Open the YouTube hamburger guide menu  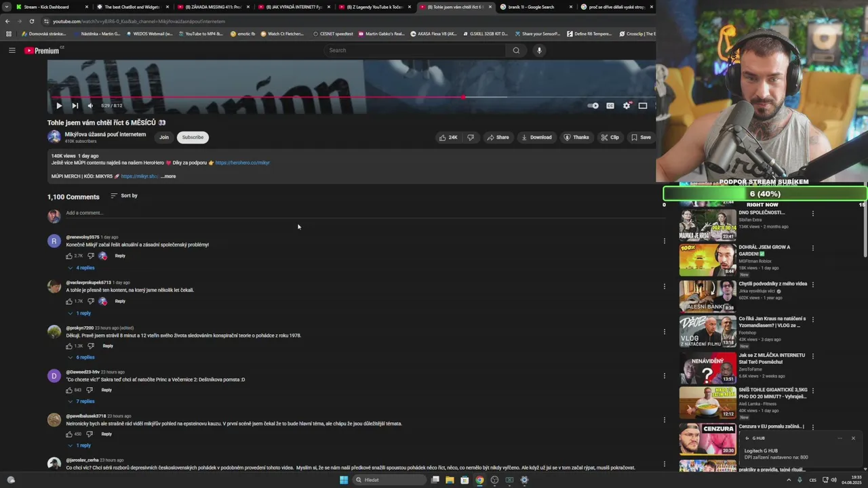12,50
